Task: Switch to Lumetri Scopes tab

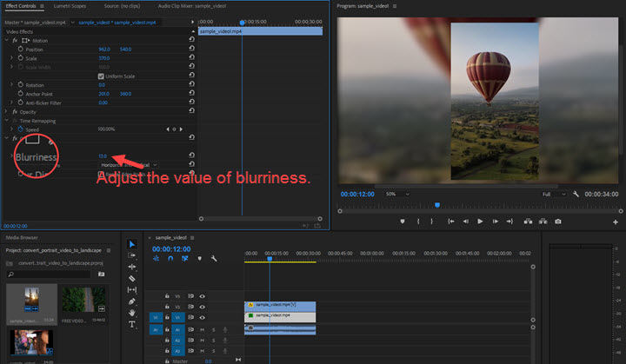Action: pyautogui.click(x=70, y=6)
